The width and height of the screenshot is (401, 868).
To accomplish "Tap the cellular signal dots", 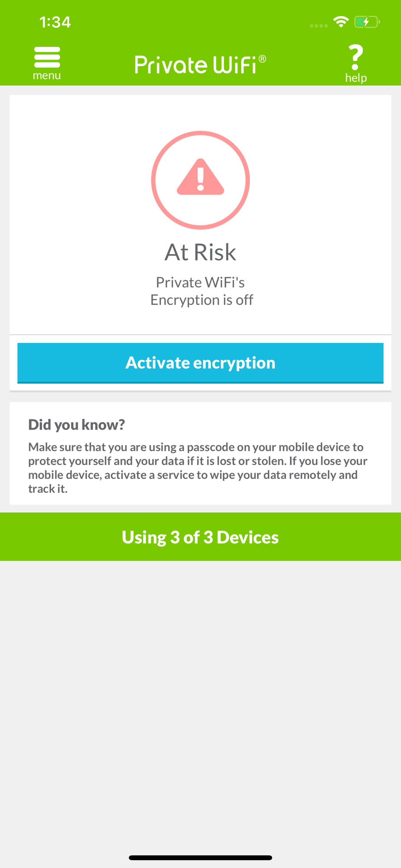I will pyautogui.click(x=319, y=26).
